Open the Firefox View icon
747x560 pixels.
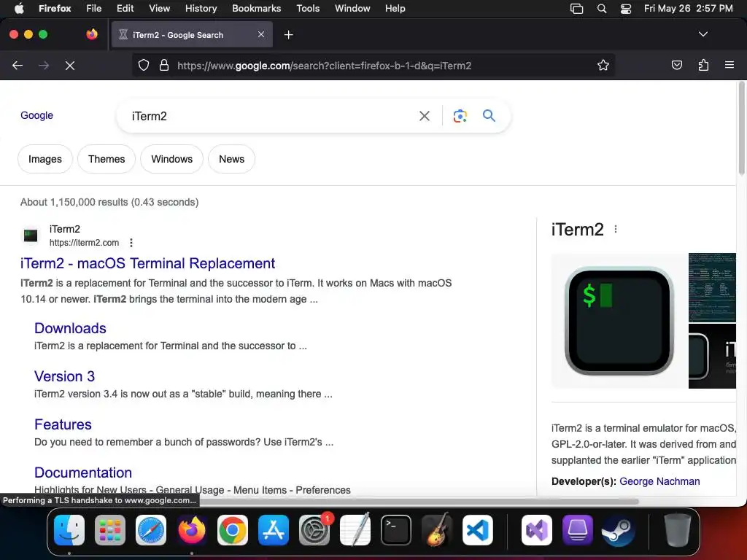92,34
